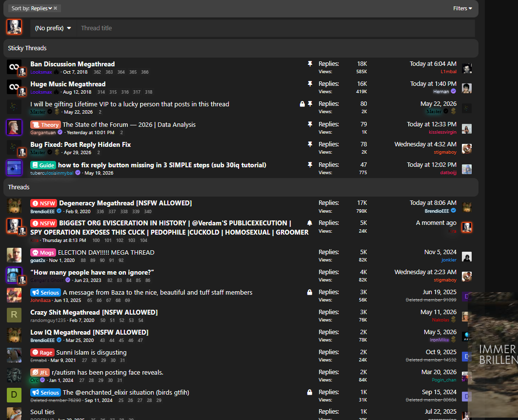This screenshot has height=420, width=518.
Task: Click last poster L1mbal
Action: pos(448,72)
